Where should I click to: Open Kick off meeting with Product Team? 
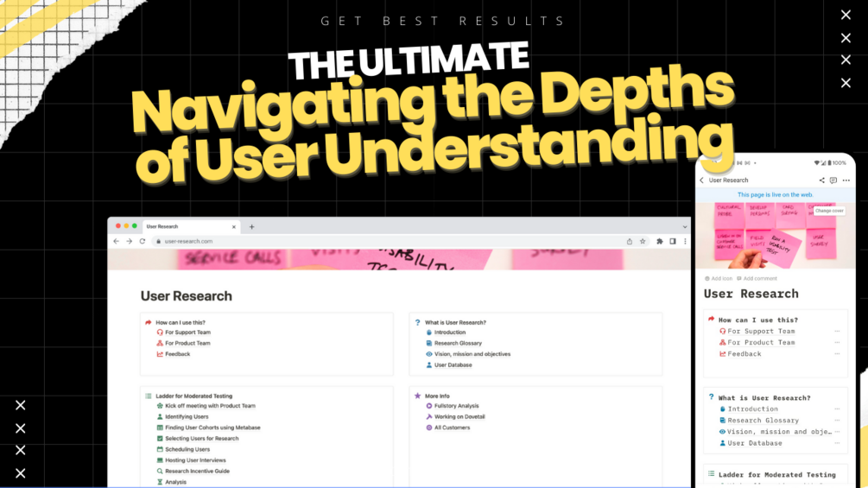(x=210, y=406)
